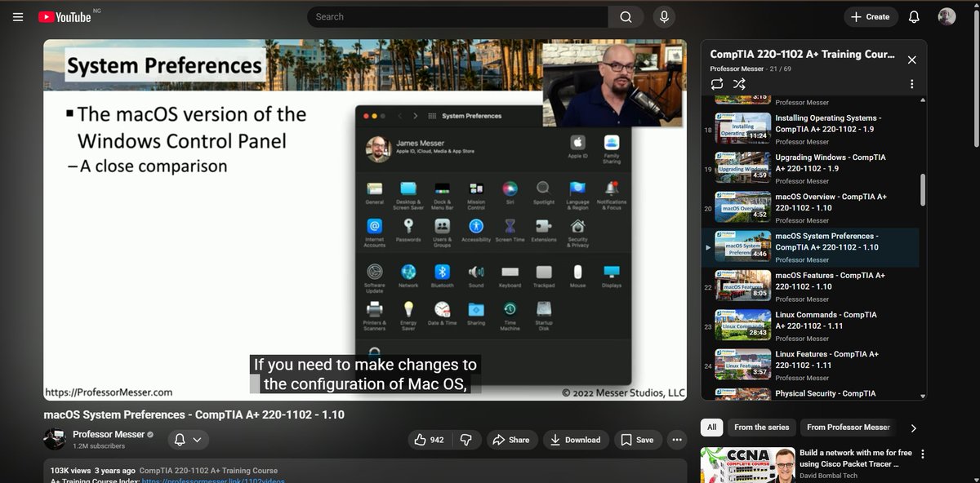Start voice search with microphone icon
The width and height of the screenshot is (980, 483).
point(664,16)
